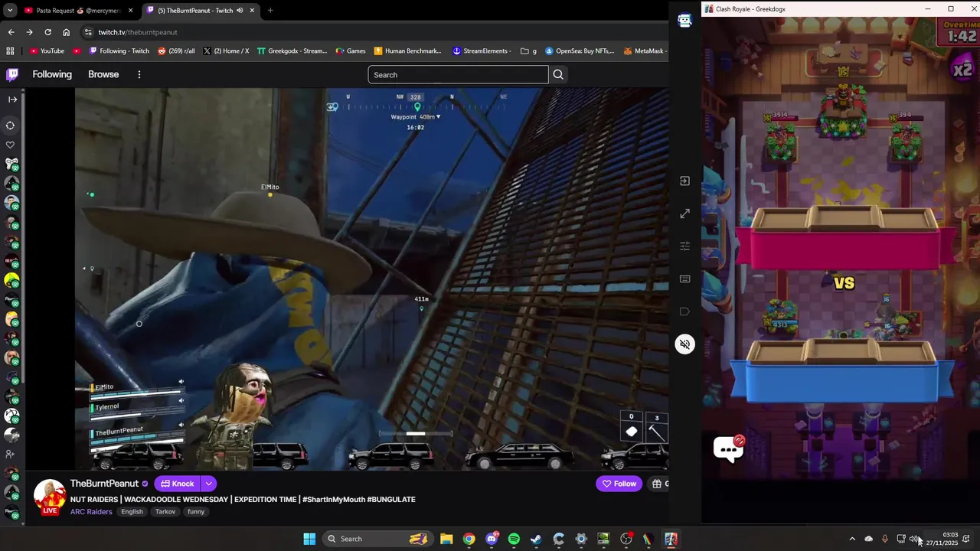Click the Knock button

[x=178, y=484]
